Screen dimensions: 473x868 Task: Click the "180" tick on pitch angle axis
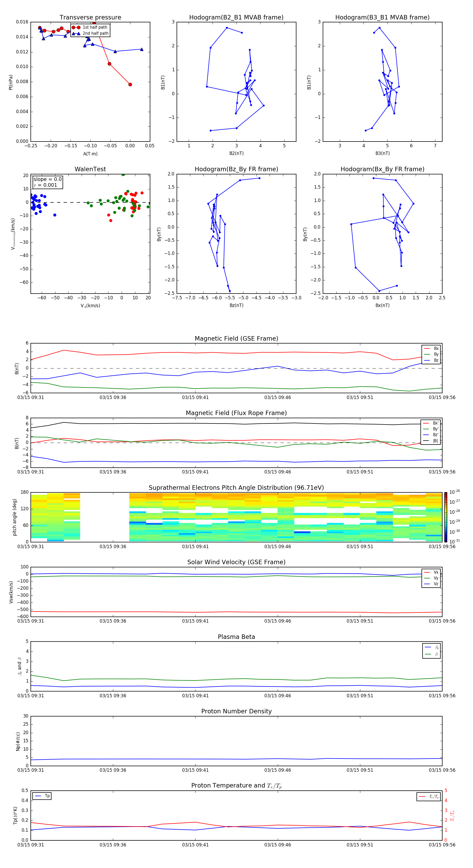point(25,492)
